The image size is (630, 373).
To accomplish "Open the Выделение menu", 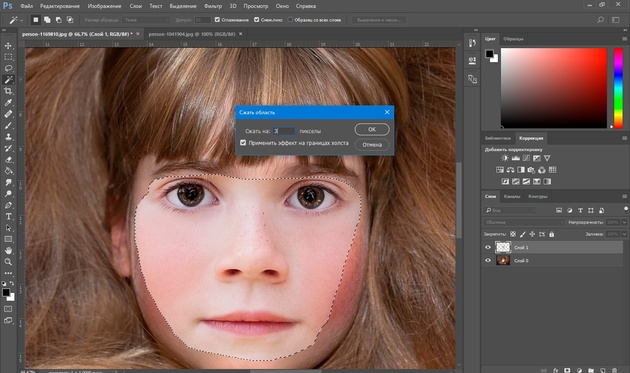I will [183, 6].
